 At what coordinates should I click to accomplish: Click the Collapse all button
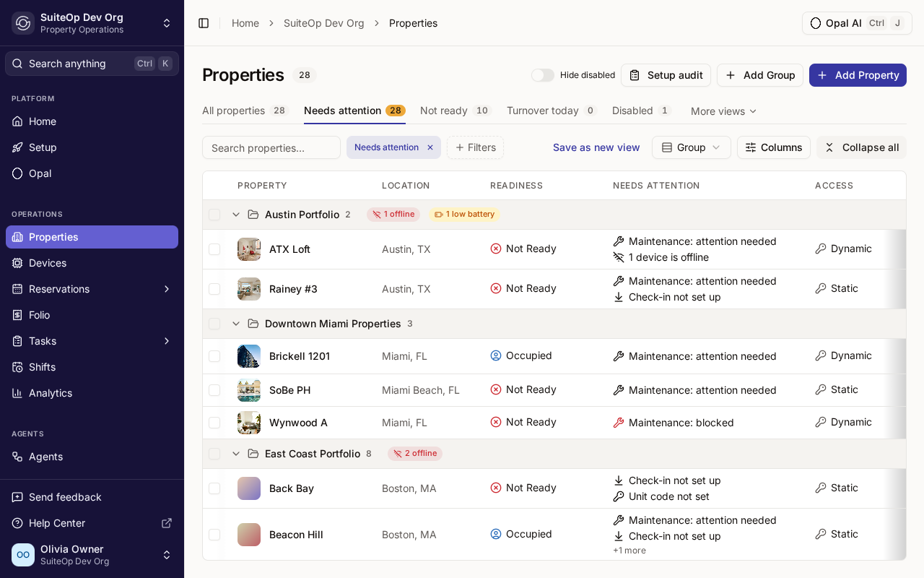click(861, 147)
